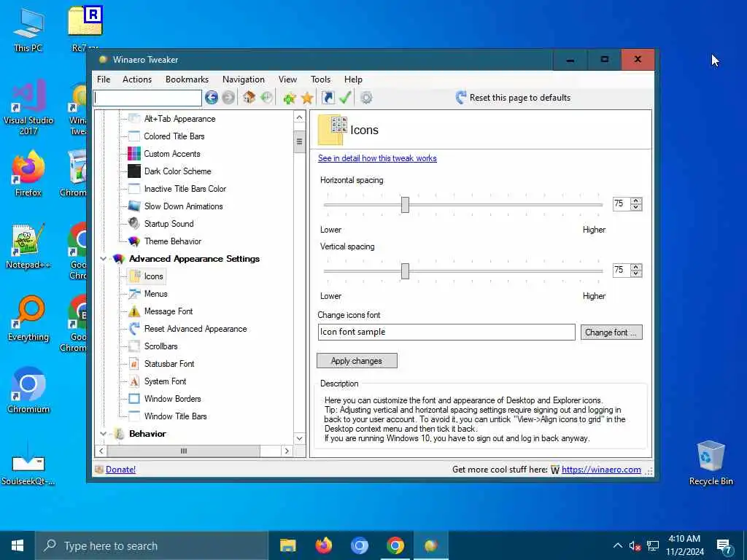Click the Reset this page icon
The height and width of the screenshot is (560, 747).
[461, 98]
